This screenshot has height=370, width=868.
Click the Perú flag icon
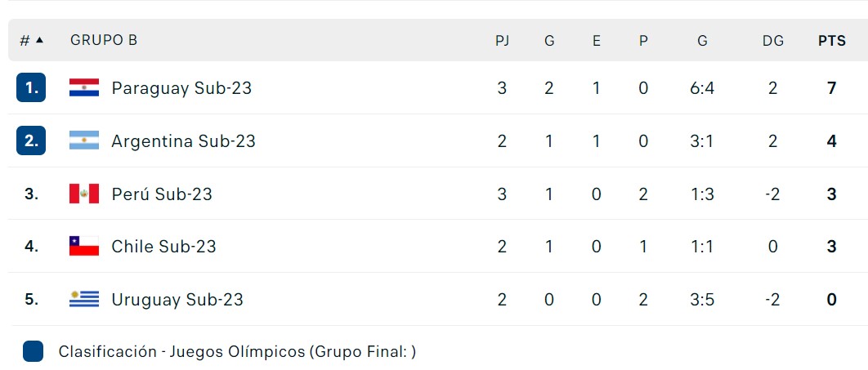coord(84,194)
